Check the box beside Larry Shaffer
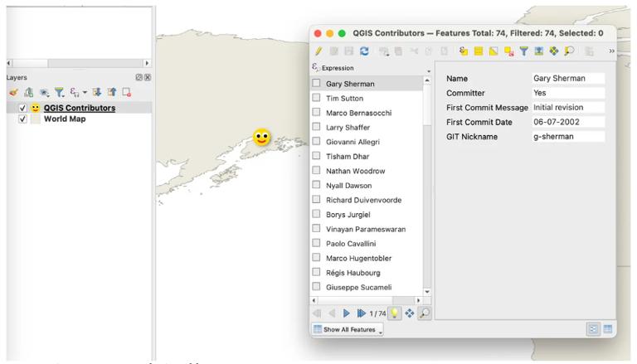The width and height of the screenshot is (637, 364). click(316, 127)
